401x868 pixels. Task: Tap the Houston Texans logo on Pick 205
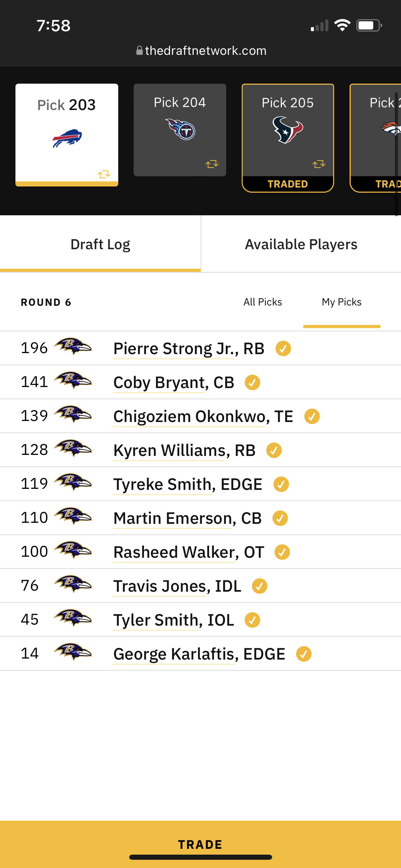coord(288,130)
